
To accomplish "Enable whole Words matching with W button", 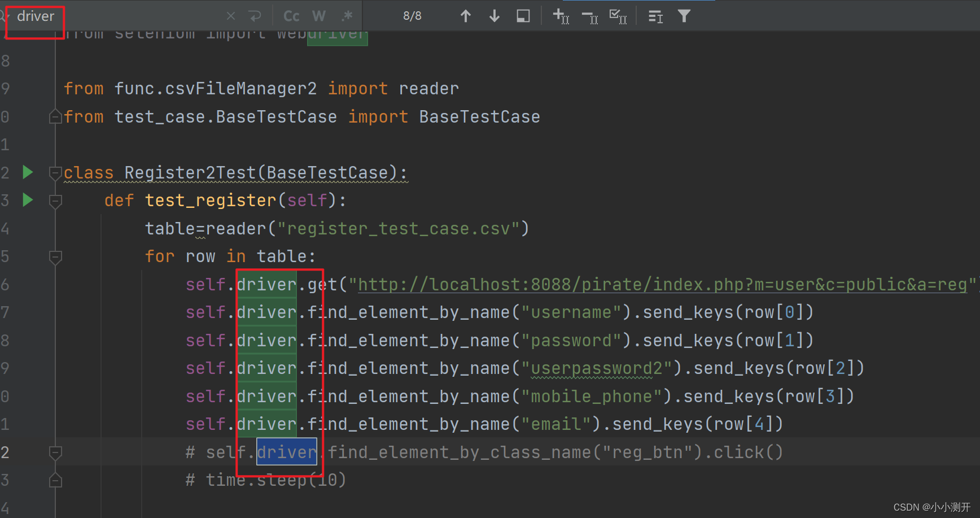I will click(319, 15).
